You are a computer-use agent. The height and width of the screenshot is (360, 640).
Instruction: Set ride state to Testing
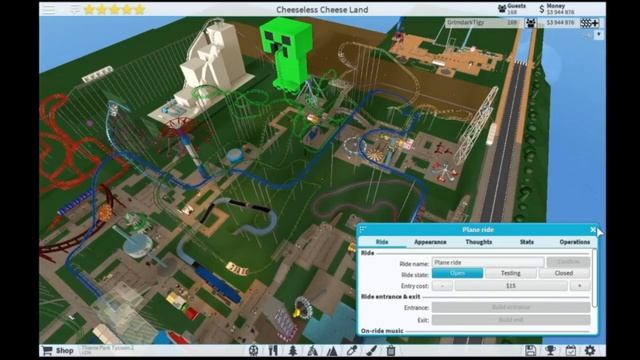coord(511,273)
